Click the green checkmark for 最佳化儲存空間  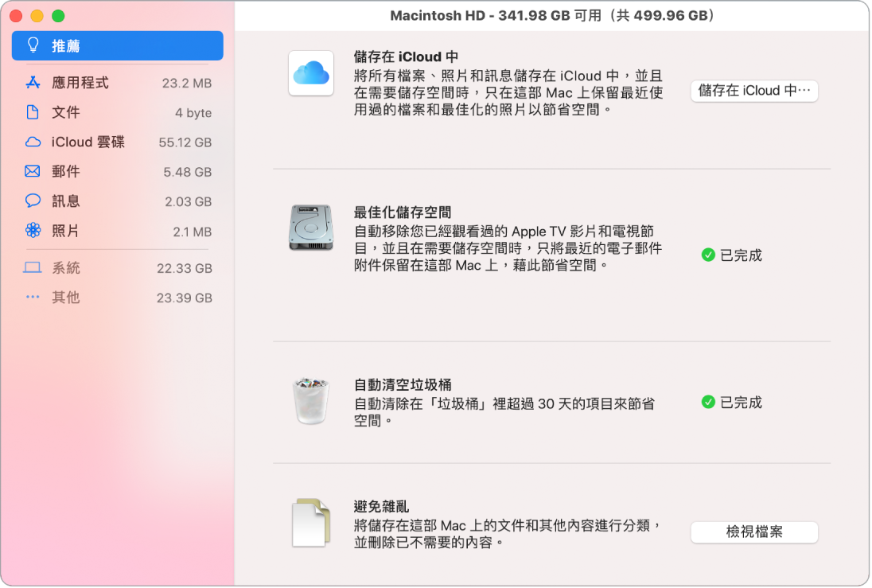pos(708,255)
